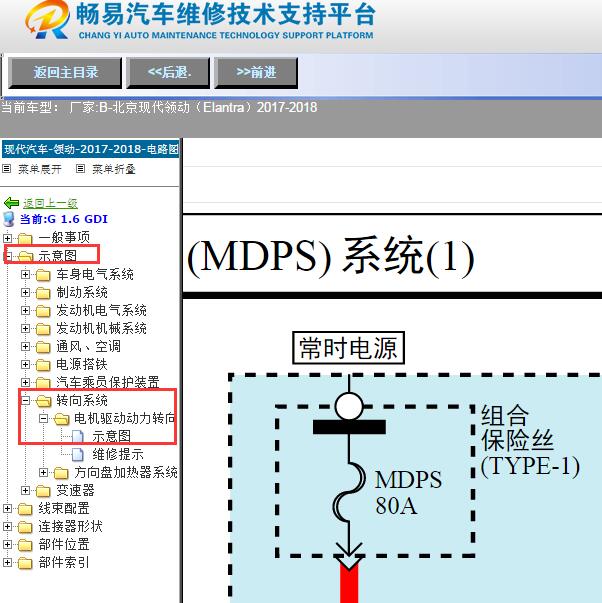Click the icon beside 菜单折叠
602x603 pixels.
(80, 168)
